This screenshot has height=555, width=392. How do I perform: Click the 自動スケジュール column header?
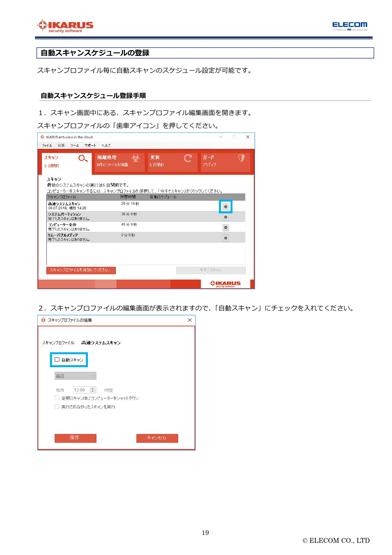[163, 197]
